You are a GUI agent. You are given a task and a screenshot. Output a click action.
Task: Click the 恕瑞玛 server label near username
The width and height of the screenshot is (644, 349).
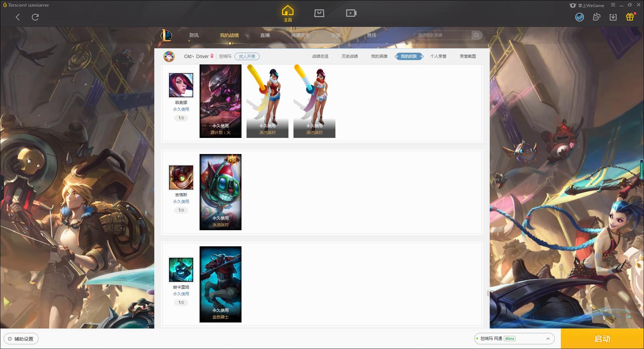coord(225,56)
